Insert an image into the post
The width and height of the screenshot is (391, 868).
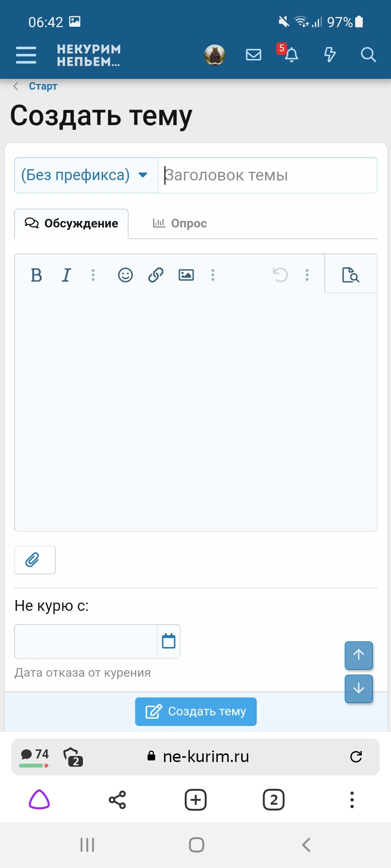pos(186,275)
